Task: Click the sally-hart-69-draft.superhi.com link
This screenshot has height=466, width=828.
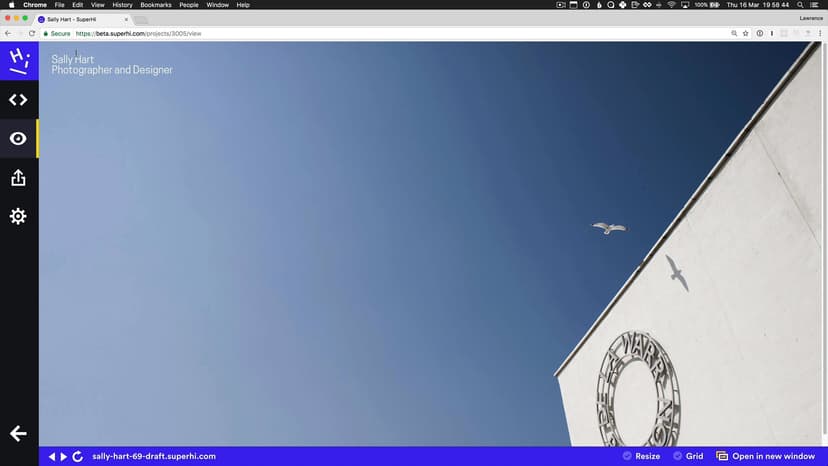Action: [154, 456]
